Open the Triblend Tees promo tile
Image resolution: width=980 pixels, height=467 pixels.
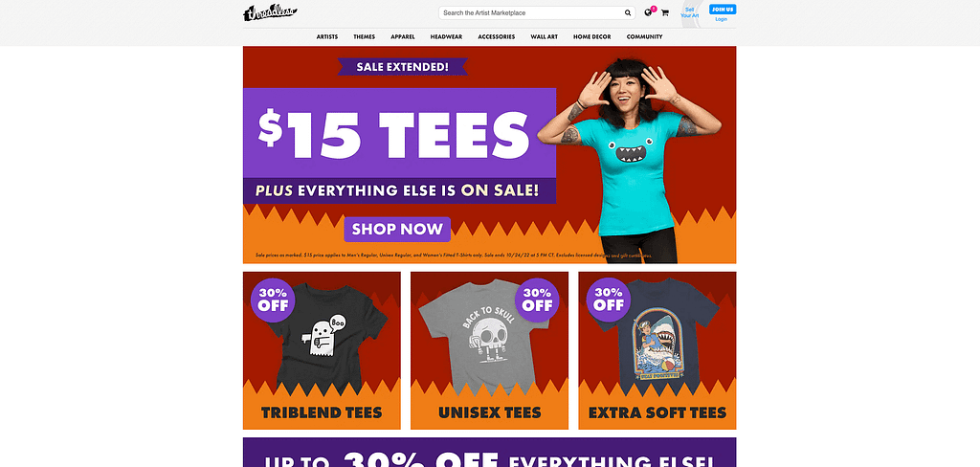pyautogui.click(x=322, y=350)
